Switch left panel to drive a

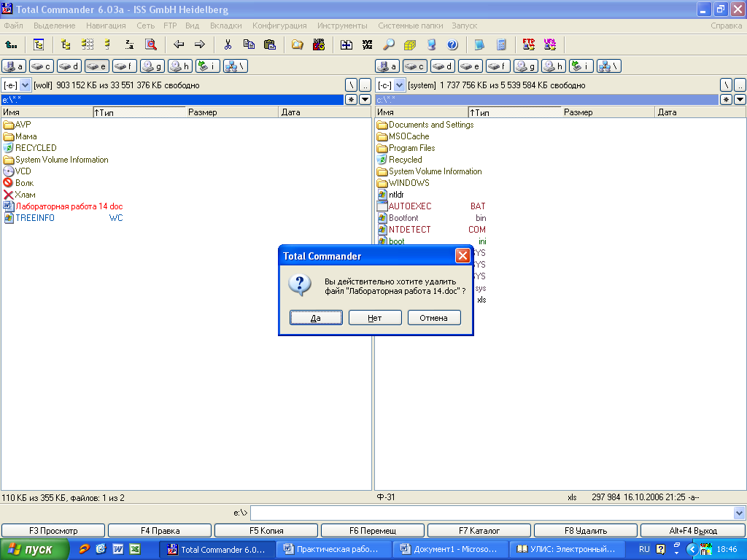pyautogui.click(x=14, y=66)
